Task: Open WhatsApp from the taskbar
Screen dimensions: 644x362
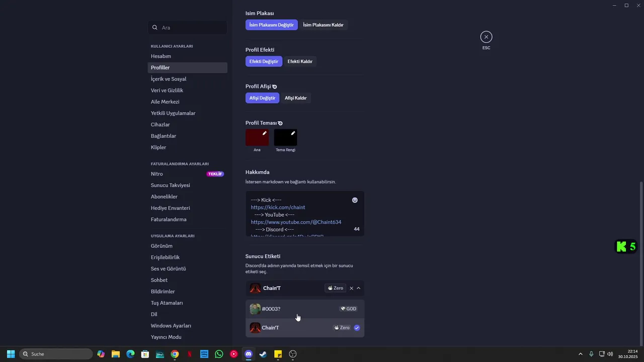Action: point(219,354)
